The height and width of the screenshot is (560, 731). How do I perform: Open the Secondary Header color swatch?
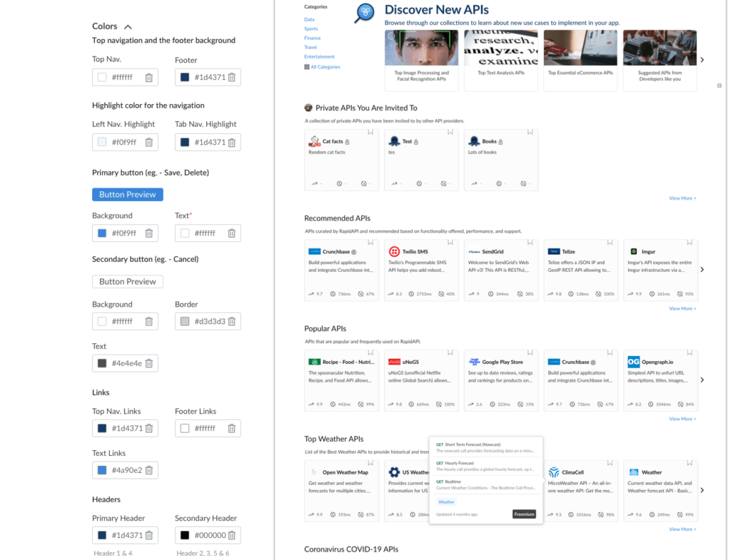(x=185, y=536)
